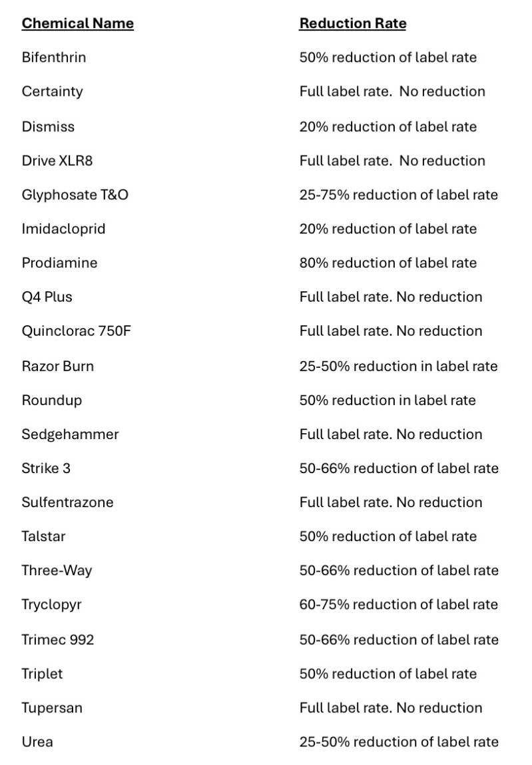Image resolution: width=532 pixels, height=765 pixels.
Task: Click the Tupersan entry
Action: (52, 708)
